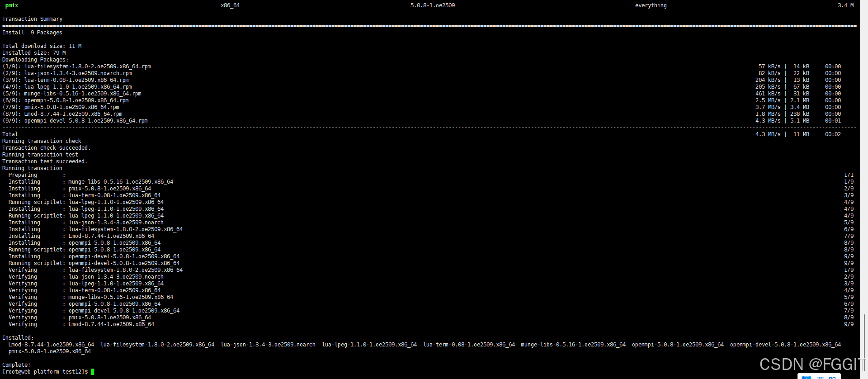Click the 'Transaction check succeeded.' line

click(47, 148)
